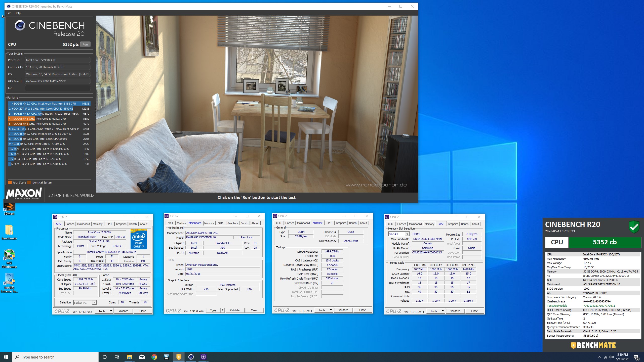
Task: Open About tab in CPU-Z SPD window
Action: click(475, 224)
